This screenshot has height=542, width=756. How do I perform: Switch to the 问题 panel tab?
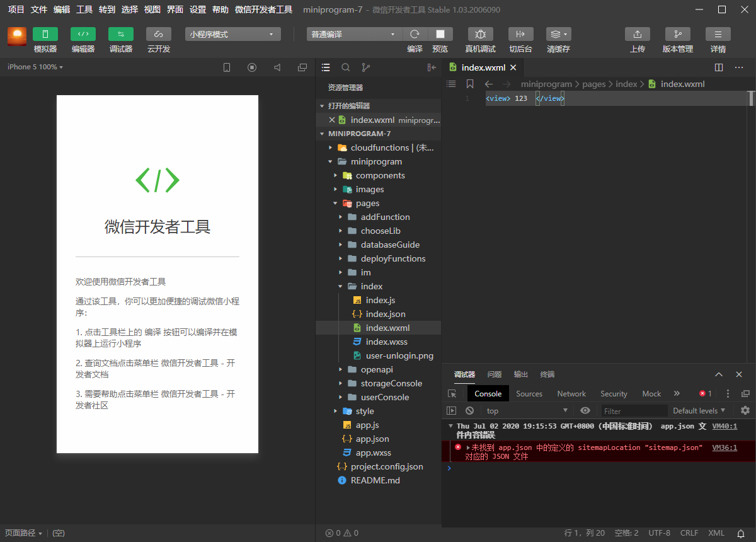495,374
